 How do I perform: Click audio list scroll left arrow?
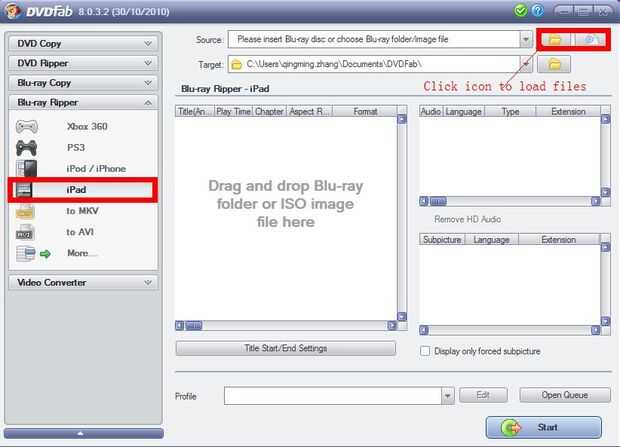point(424,201)
